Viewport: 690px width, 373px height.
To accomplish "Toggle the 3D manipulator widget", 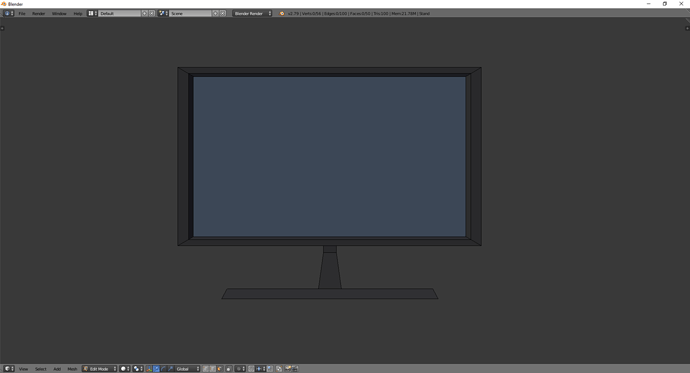I will coord(149,369).
